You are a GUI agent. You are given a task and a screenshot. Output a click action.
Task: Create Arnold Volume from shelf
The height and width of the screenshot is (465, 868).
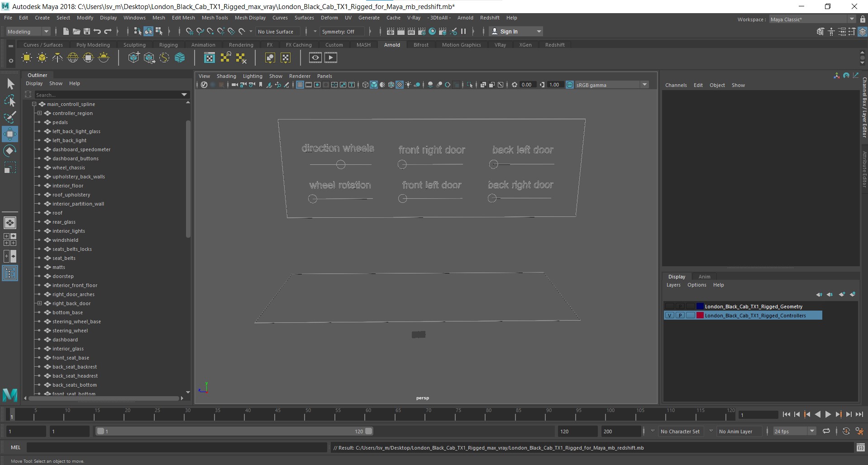coord(180,58)
